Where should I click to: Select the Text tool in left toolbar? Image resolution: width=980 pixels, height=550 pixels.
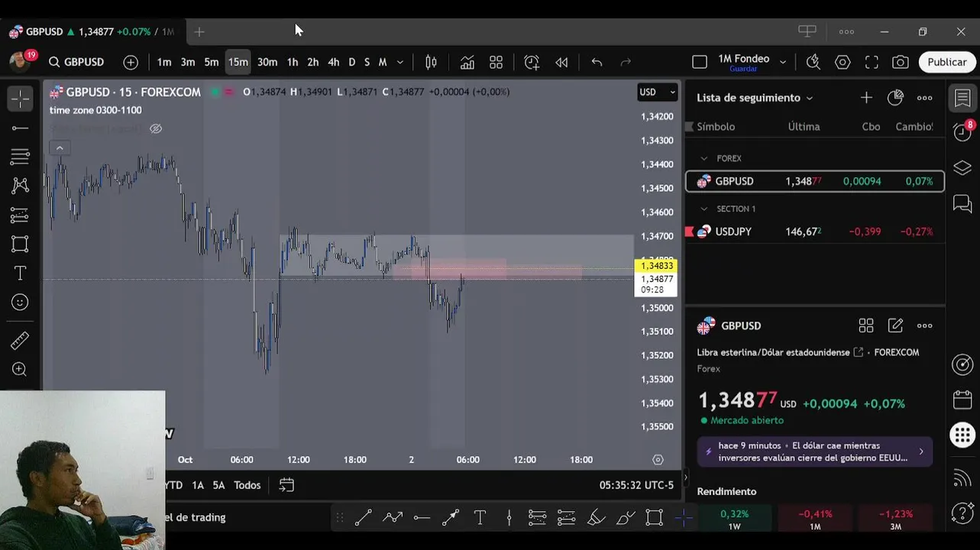[x=20, y=273]
